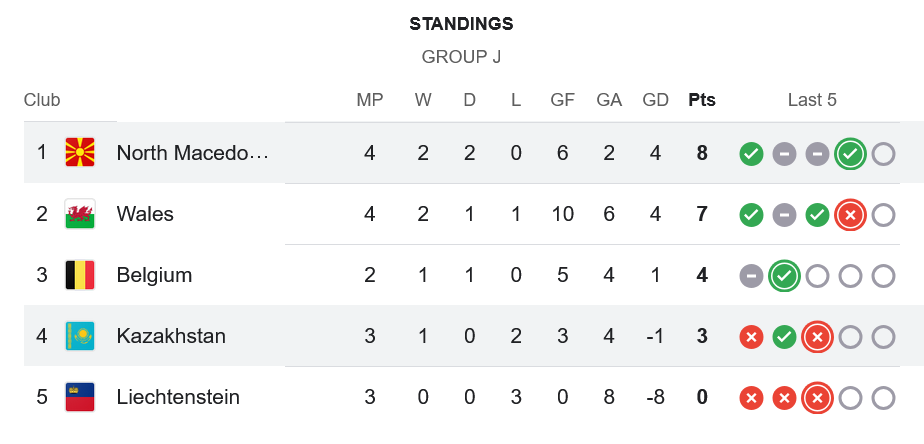Click the GD column header
Viewport: 924px width, 444px height.
pyautogui.click(x=656, y=100)
